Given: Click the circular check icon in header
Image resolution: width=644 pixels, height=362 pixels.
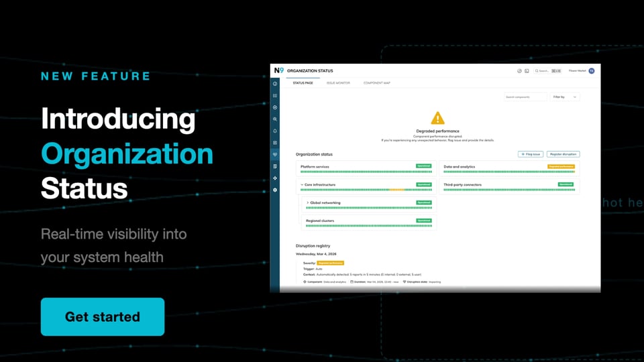Looking at the screenshot, I should [x=519, y=70].
